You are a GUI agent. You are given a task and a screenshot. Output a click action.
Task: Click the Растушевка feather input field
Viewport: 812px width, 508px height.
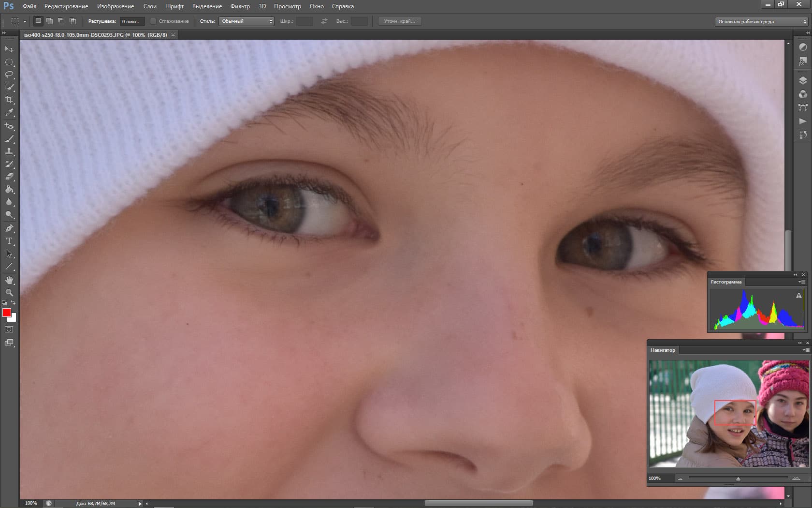tap(132, 21)
